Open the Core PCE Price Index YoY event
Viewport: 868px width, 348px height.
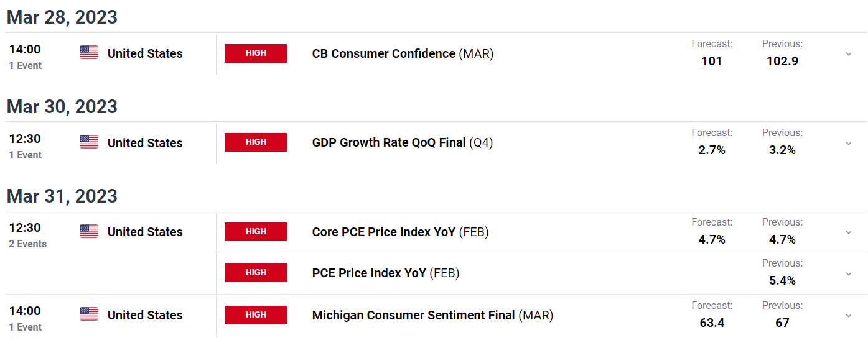point(400,232)
